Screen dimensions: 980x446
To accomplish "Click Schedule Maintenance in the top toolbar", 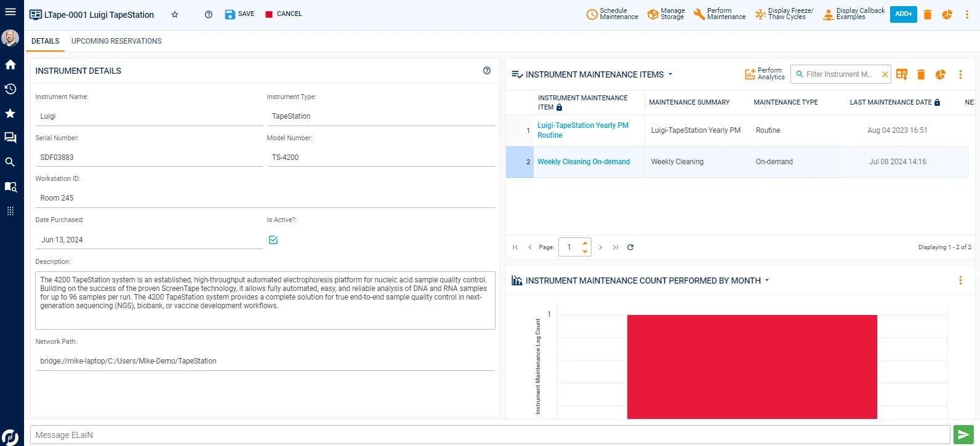I will pyautogui.click(x=612, y=14).
